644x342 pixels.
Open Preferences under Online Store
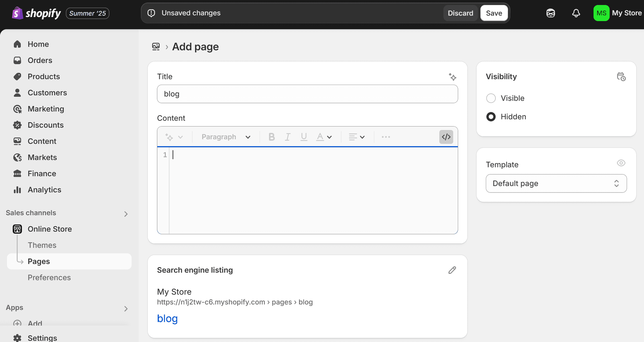pos(49,278)
